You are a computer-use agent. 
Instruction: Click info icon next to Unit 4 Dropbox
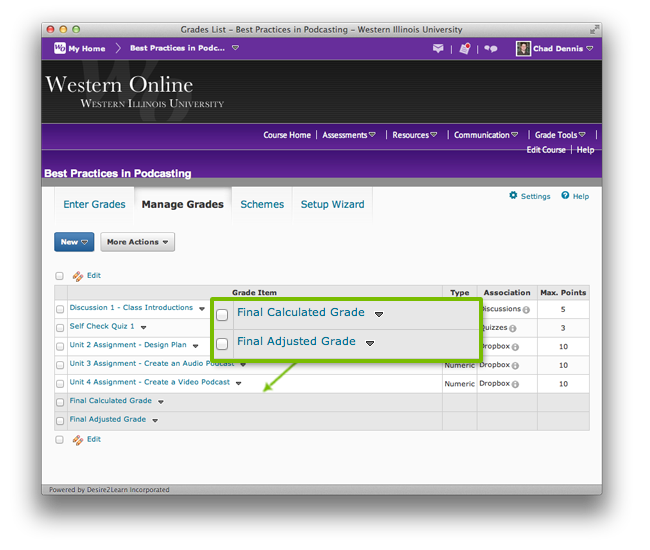(x=514, y=383)
